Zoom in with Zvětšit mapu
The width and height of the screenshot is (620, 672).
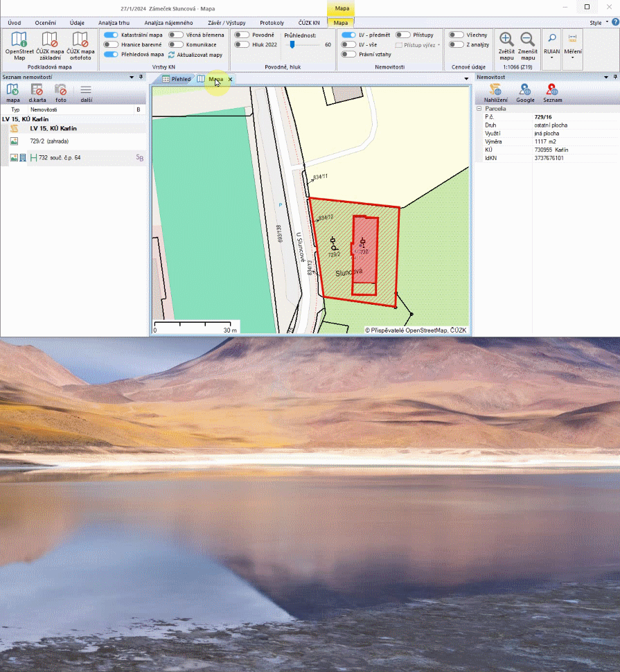tap(506, 46)
